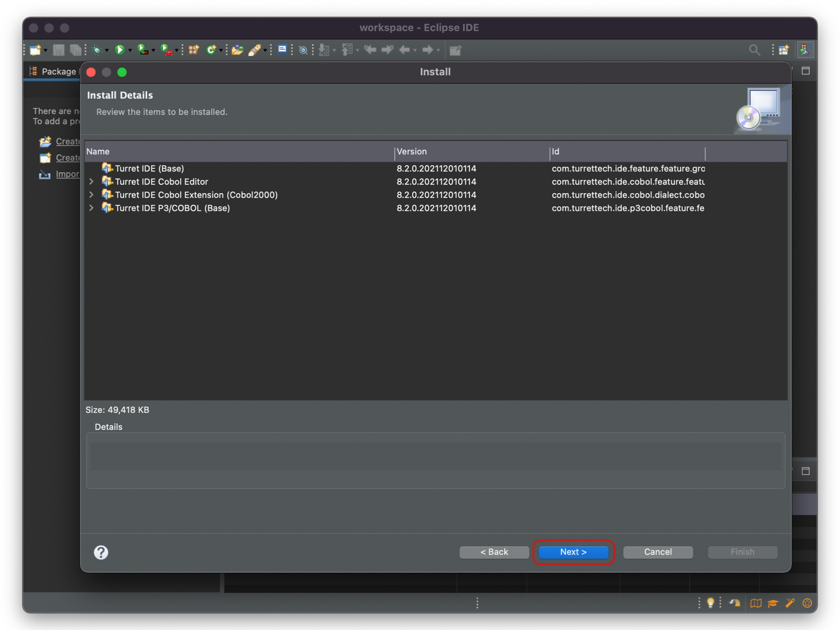
Task: Click the Save icon in Eclipse toolbar
Action: point(59,50)
